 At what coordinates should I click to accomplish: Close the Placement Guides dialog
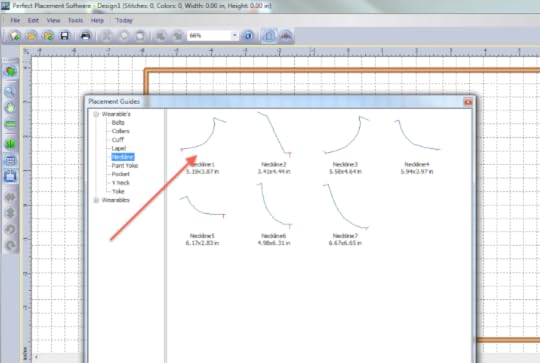tap(468, 102)
